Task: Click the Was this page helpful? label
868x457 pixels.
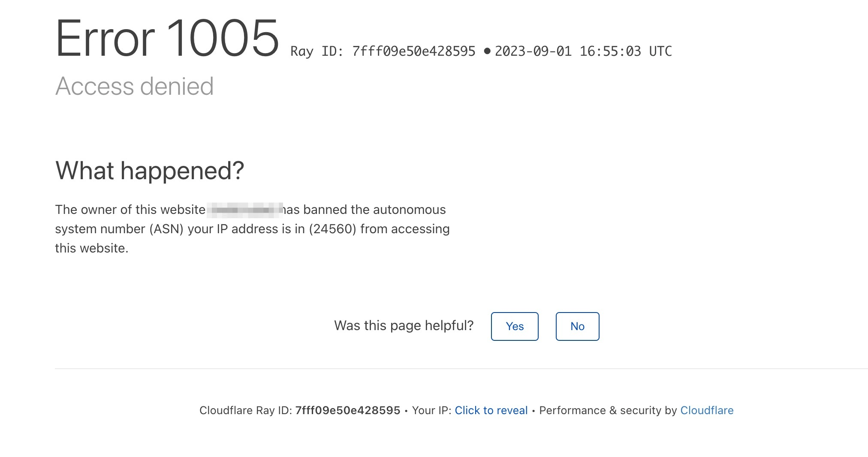Action: tap(404, 325)
